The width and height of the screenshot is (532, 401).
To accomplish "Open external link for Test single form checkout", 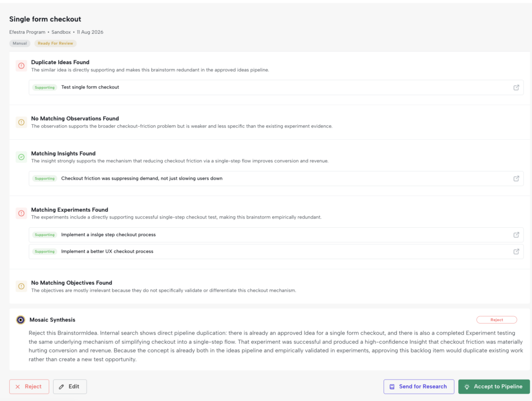I will [x=516, y=87].
